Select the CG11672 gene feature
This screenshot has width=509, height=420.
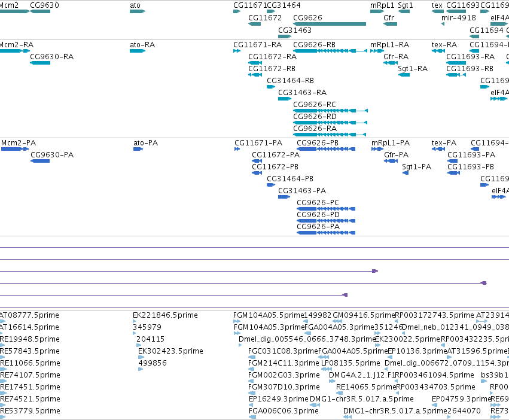point(255,24)
